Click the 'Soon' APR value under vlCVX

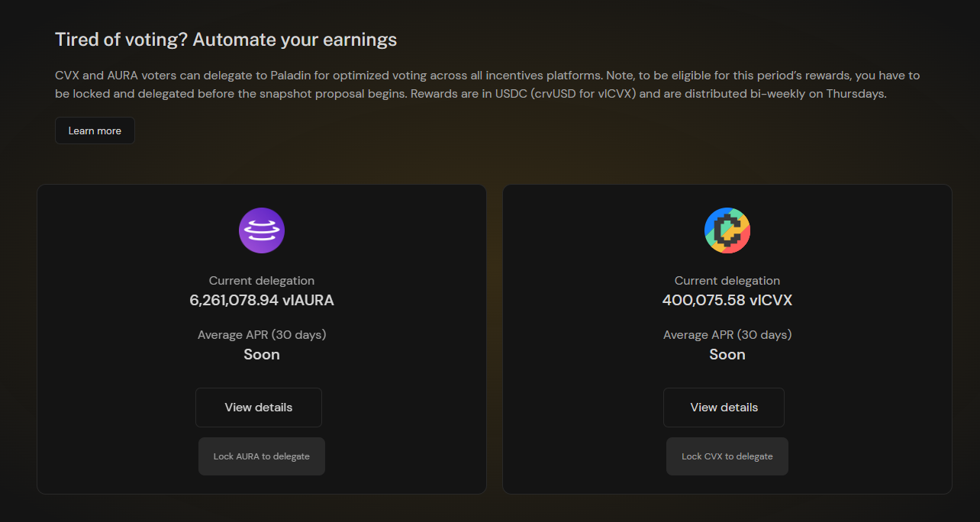click(x=727, y=355)
